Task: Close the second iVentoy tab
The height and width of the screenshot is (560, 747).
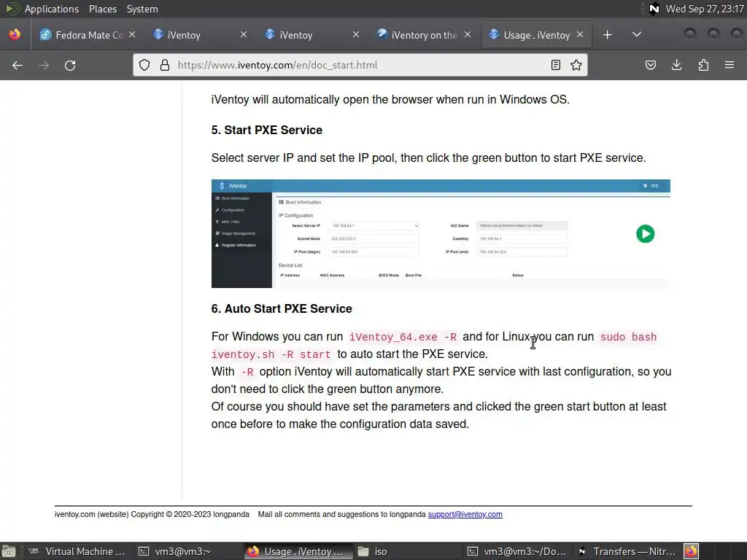Action: point(355,35)
